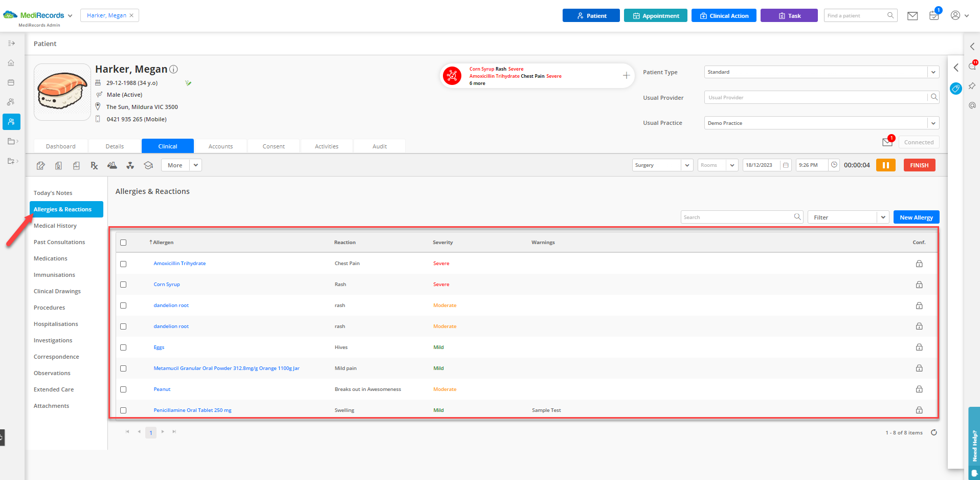Click the Appointment button

655,15
